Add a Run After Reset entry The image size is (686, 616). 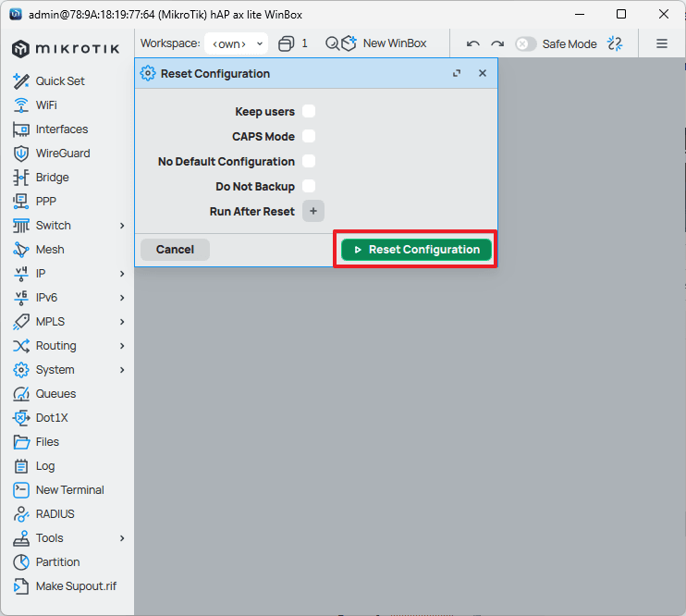(x=312, y=211)
